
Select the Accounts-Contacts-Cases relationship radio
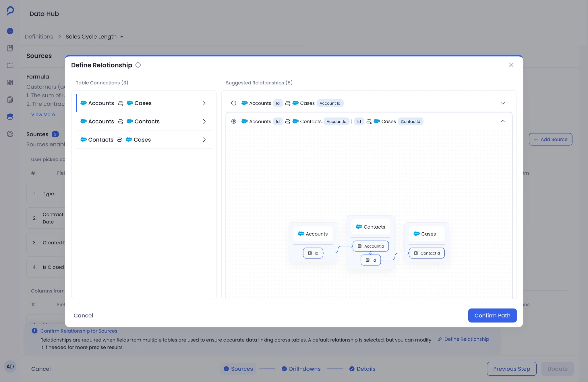pos(234,121)
